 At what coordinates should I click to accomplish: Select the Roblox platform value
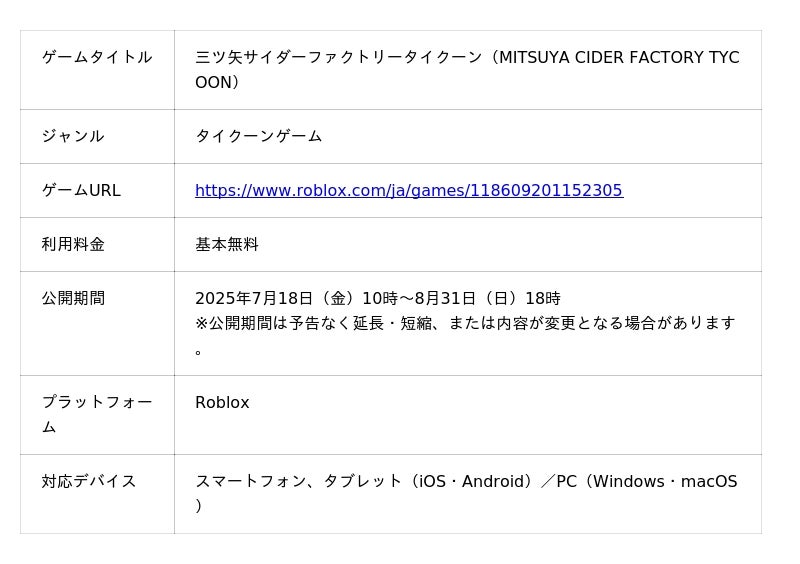tap(222, 402)
